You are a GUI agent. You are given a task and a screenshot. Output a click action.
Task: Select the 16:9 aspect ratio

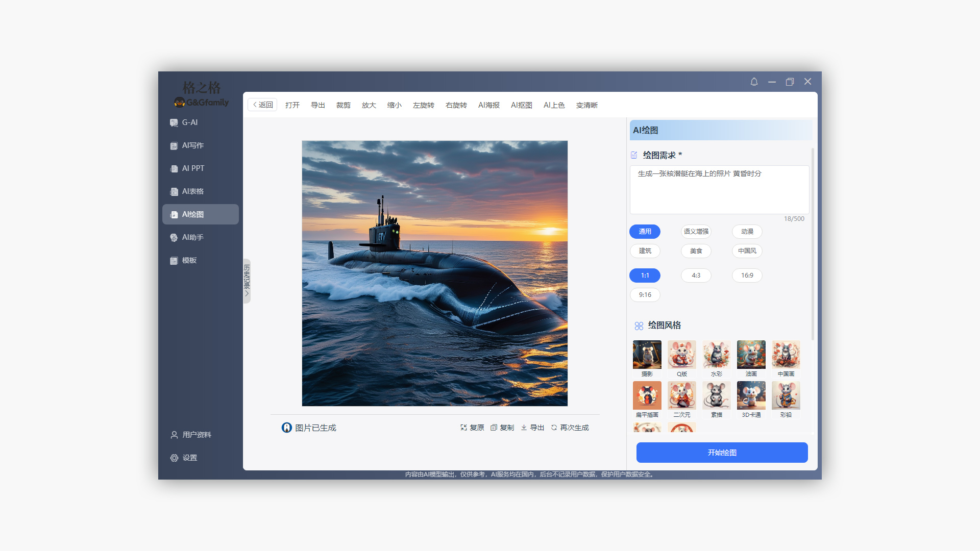[747, 275]
